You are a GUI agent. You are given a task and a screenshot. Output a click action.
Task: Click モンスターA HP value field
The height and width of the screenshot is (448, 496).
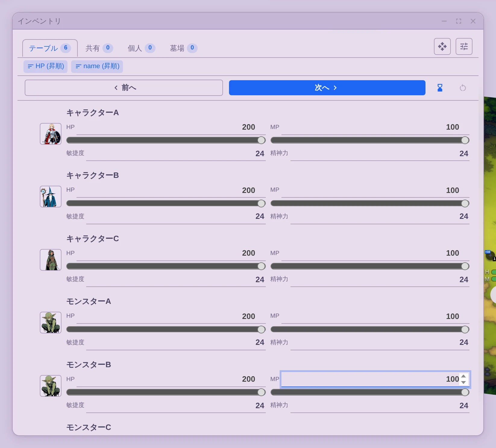(171, 316)
